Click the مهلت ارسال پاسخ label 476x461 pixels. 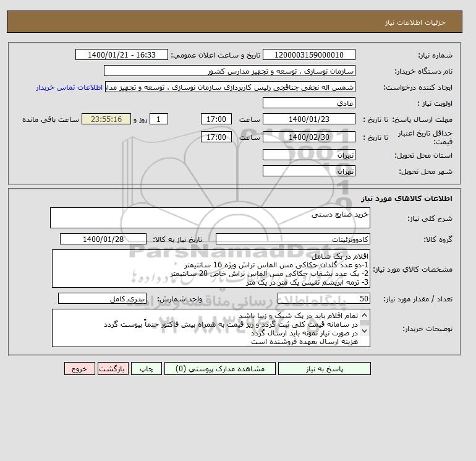coord(423,119)
